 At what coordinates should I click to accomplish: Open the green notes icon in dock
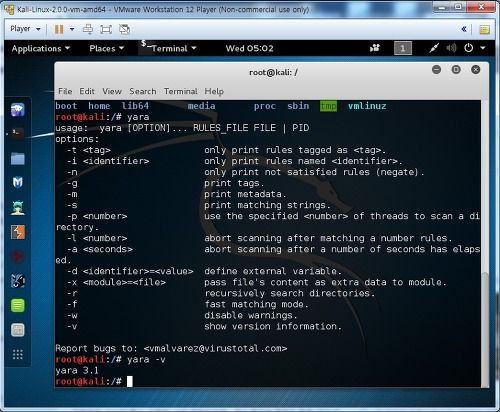[x=18, y=305]
